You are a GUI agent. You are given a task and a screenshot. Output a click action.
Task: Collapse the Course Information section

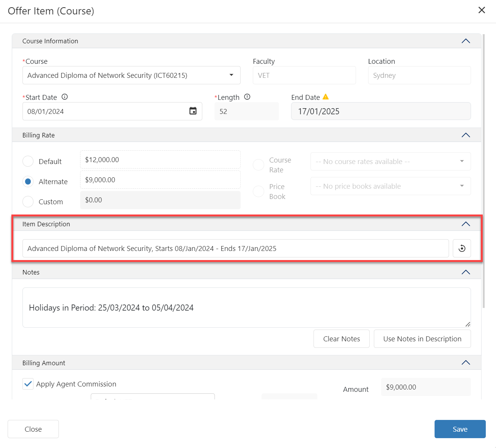click(466, 41)
